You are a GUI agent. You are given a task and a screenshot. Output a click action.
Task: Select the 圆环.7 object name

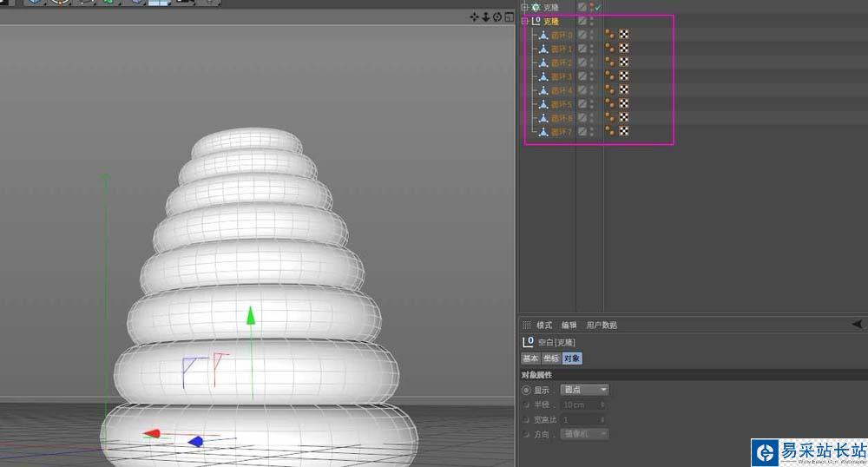(562, 132)
